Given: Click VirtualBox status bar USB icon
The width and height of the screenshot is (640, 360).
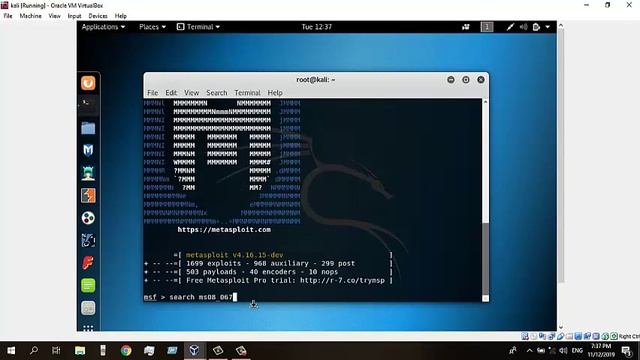Looking at the screenshot, I should (x=561, y=336).
